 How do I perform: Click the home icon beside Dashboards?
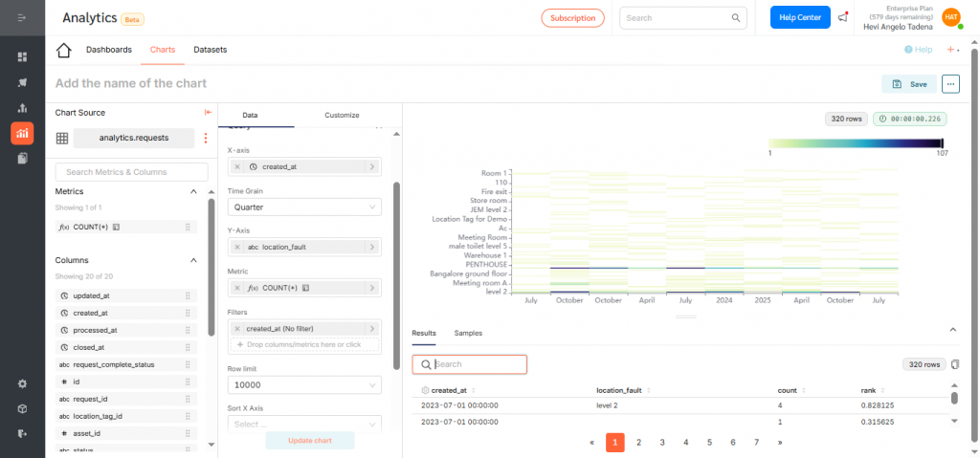(64, 51)
